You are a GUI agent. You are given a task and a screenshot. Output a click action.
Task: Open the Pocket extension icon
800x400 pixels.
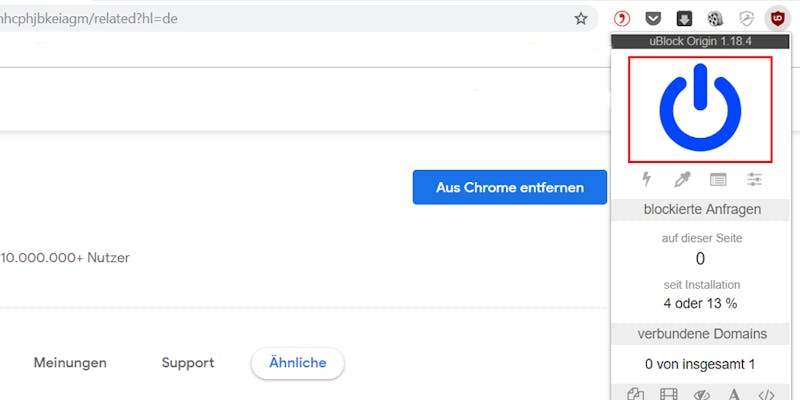coord(653,19)
